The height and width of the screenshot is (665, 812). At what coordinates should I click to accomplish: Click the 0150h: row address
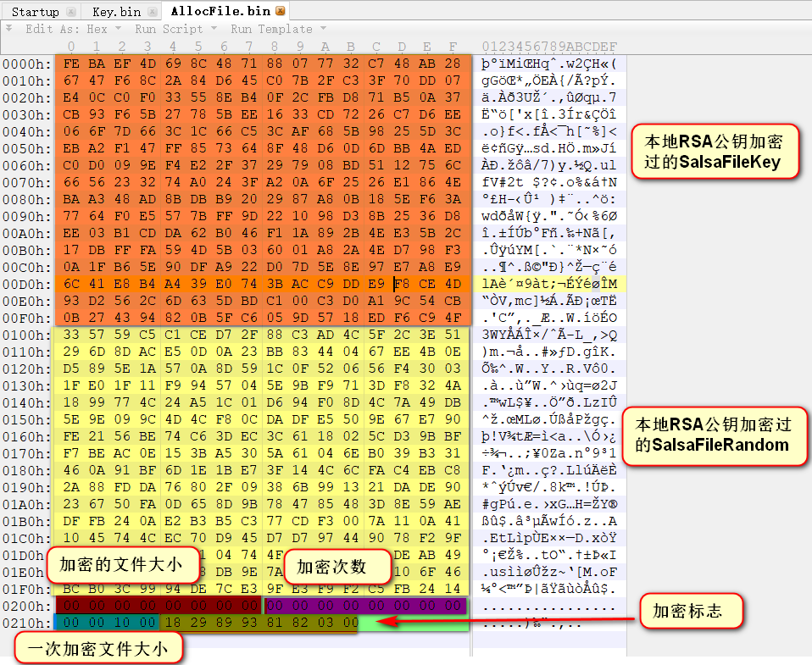point(27,420)
